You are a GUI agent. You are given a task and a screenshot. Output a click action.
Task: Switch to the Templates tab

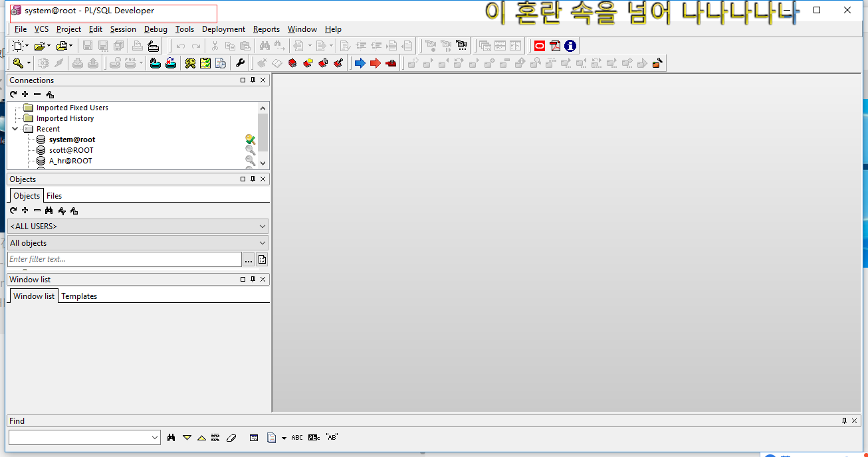click(x=79, y=296)
